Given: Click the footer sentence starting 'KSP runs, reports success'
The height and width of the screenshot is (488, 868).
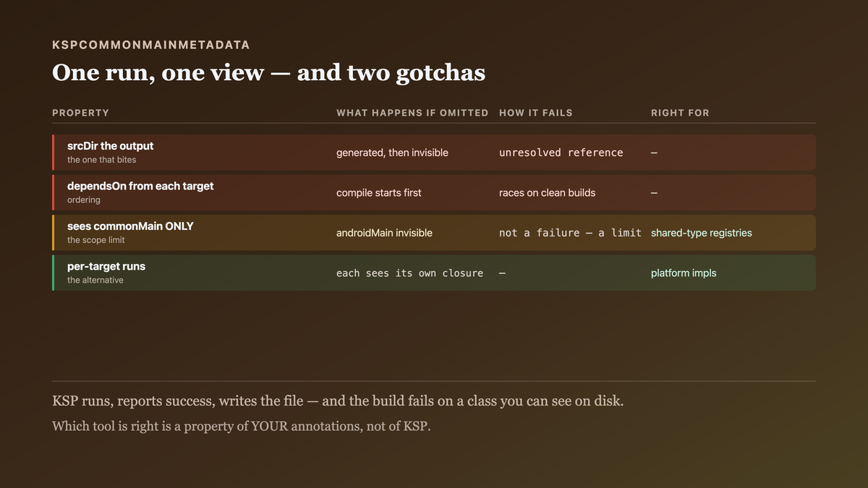Looking at the screenshot, I should (338, 401).
